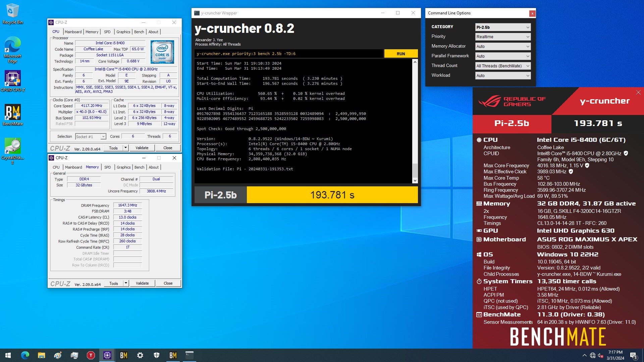Open the network globe tray icon
644x362 pixels.
(x=593, y=355)
